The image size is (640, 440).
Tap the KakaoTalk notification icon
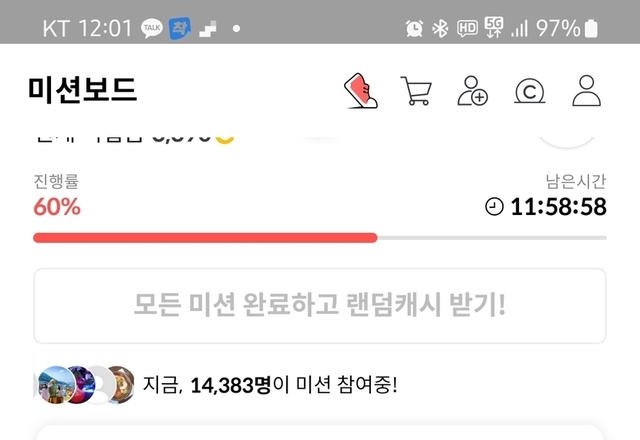[x=152, y=29]
